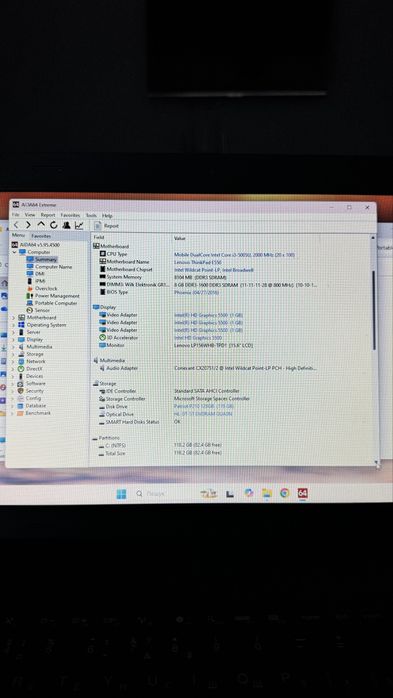Expand the DirectX tree node

[13, 369]
